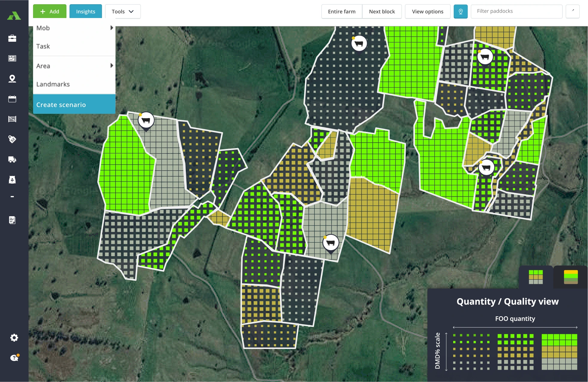Viewport: 588px width, 382px height.
Task: Open the map location pin icon in sidebar
Action: (x=12, y=79)
